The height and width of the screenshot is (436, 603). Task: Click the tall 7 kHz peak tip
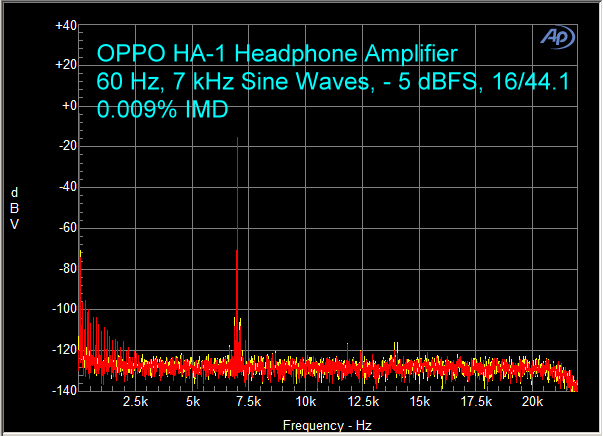[237, 140]
